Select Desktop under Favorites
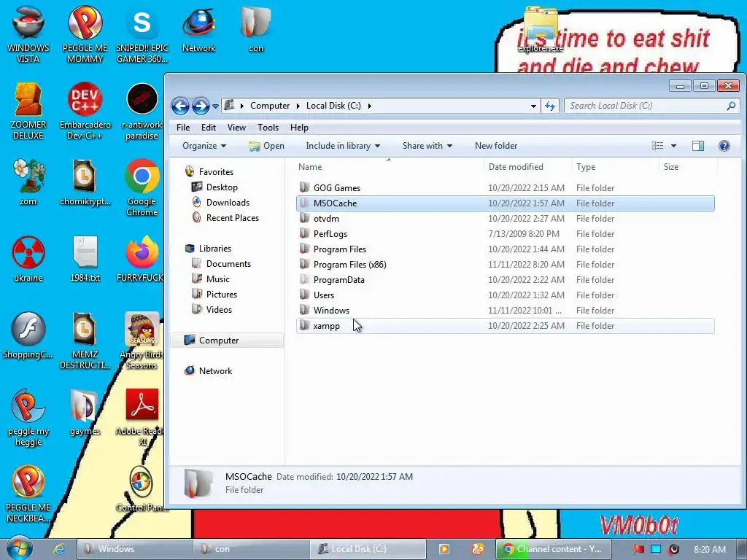Screen dimensions: 747x560 coord(222,187)
